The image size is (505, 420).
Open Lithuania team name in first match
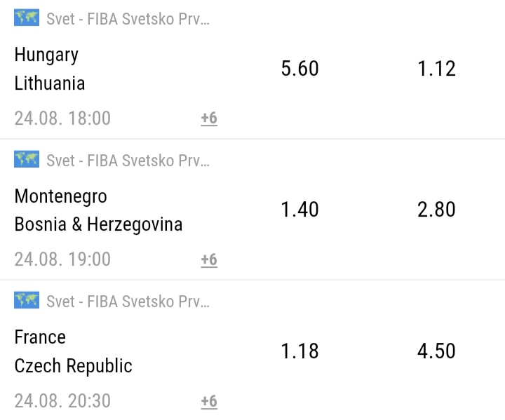point(50,83)
